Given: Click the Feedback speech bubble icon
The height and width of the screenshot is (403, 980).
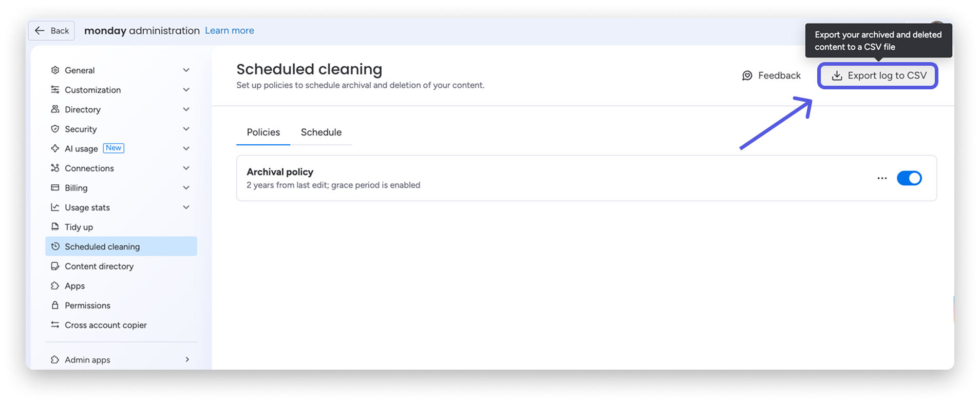Looking at the screenshot, I should click(747, 76).
